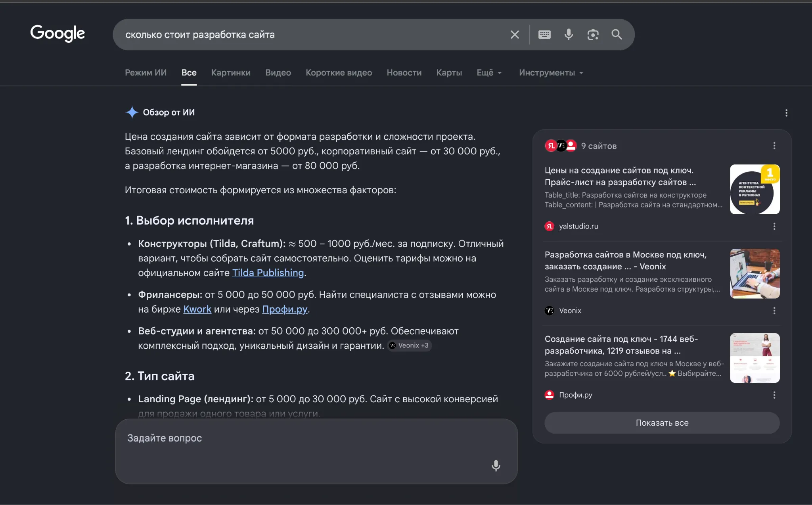The width and height of the screenshot is (812, 505).
Task: Go to Короткие видео tab
Action: tap(339, 73)
